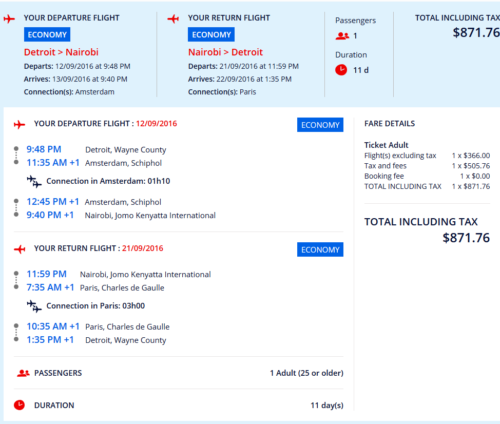Open the Nairobi > Detroit route link

point(226,52)
